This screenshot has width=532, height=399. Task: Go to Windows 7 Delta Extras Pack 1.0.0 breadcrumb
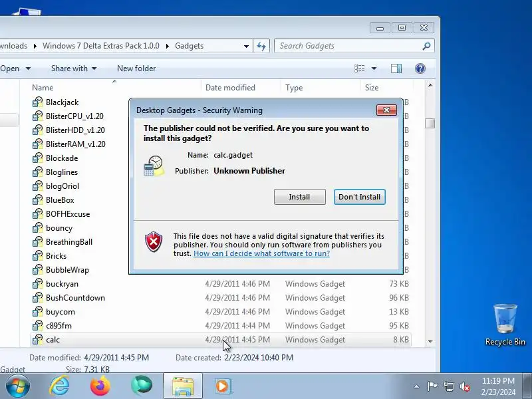(x=101, y=46)
